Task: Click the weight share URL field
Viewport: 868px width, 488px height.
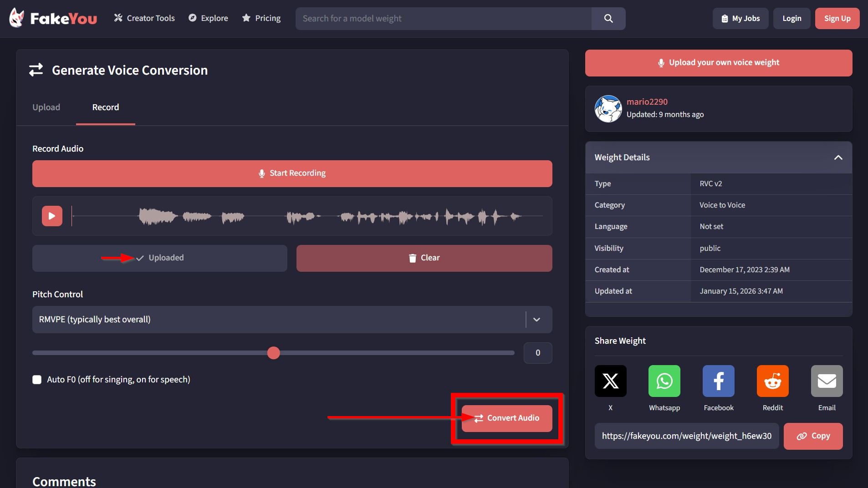Action: pos(687,436)
